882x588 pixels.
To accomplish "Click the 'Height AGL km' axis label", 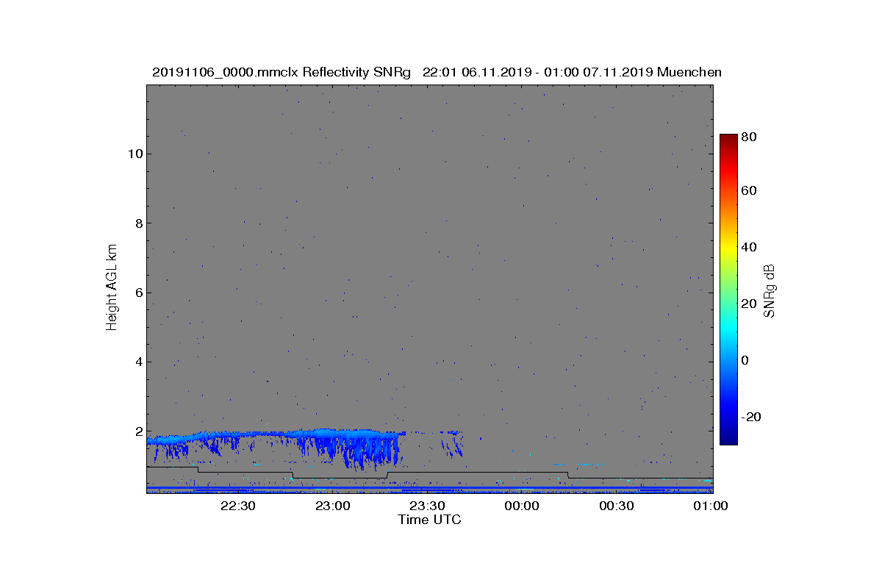I will coord(112,289).
